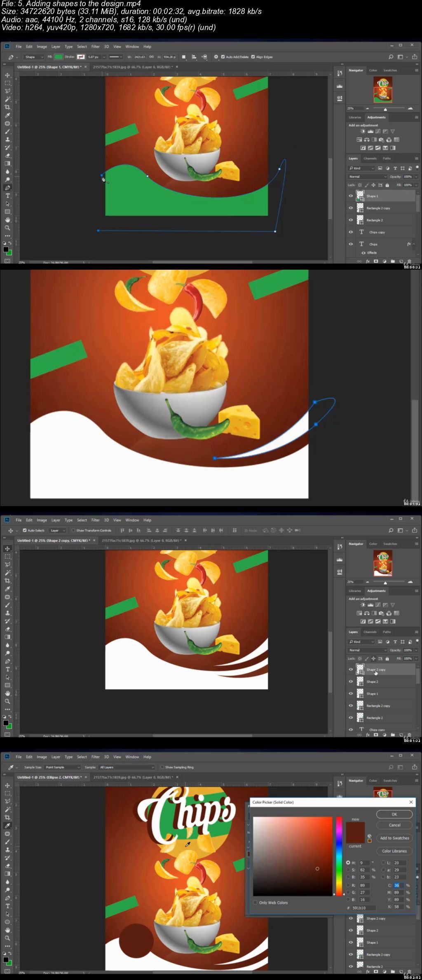Select Healing Brush tool in Ellipse 2 frame
Image resolution: width=422 pixels, height=980 pixels.
[7, 834]
